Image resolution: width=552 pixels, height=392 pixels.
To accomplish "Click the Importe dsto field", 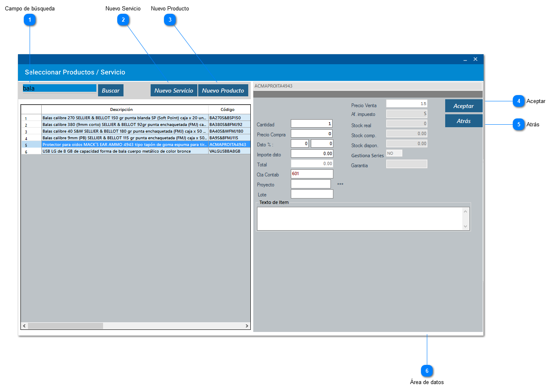I will coord(312,153).
